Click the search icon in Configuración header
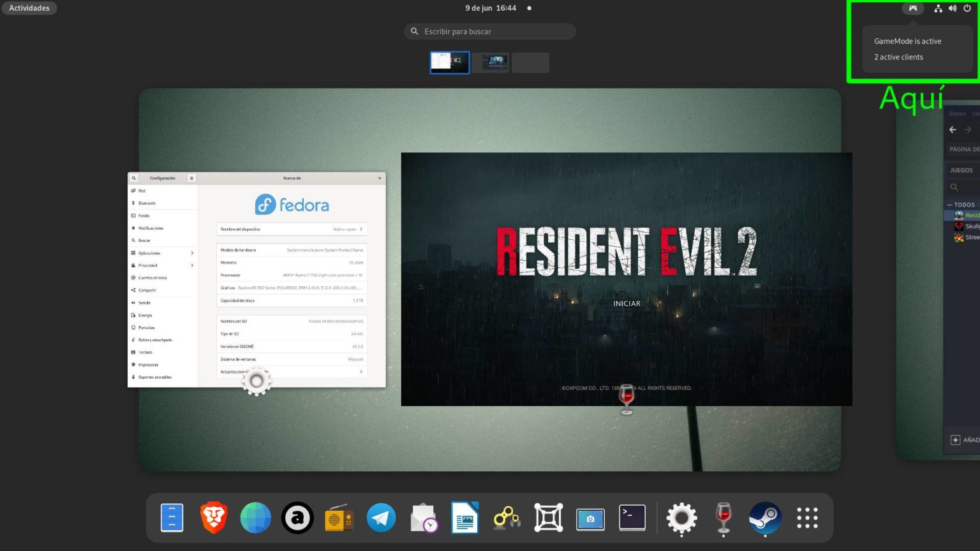Image resolution: width=980 pixels, height=551 pixels. [134, 178]
